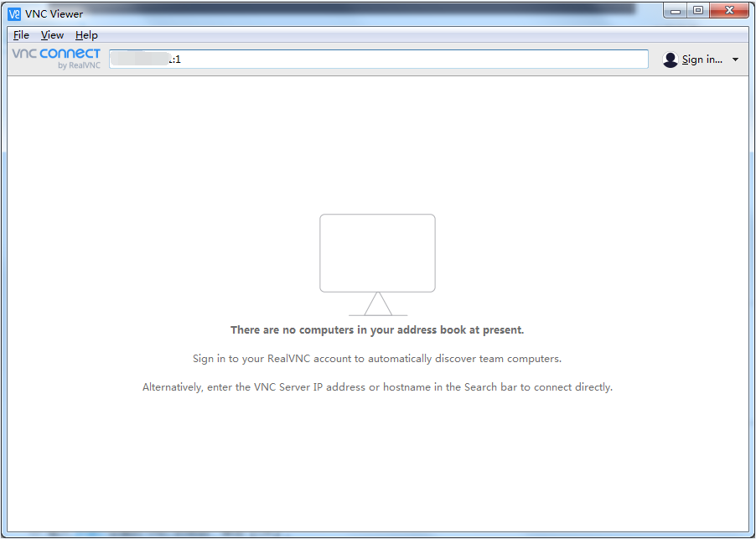Screen dimensions: 756x539
Task: Click the 'Sign in to your RealVNC account' message
Action: click(x=377, y=359)
